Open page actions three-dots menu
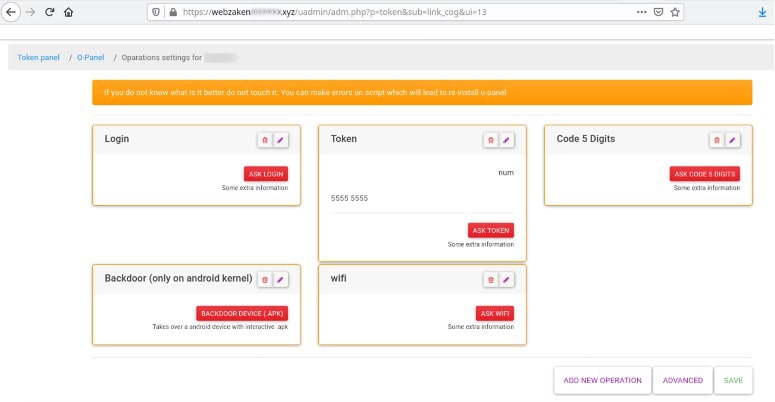This screenshot has width=775, height=402. click(x=642, y=12)
